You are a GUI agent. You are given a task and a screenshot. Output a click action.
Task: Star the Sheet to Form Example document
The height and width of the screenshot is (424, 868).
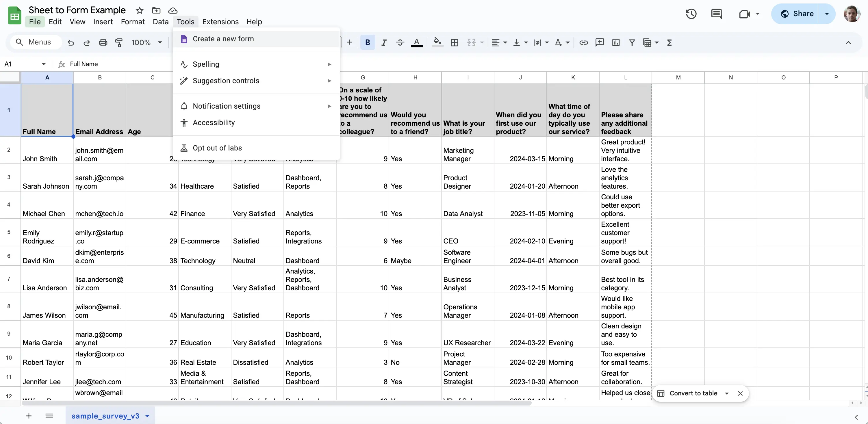(x=139, y=10)
